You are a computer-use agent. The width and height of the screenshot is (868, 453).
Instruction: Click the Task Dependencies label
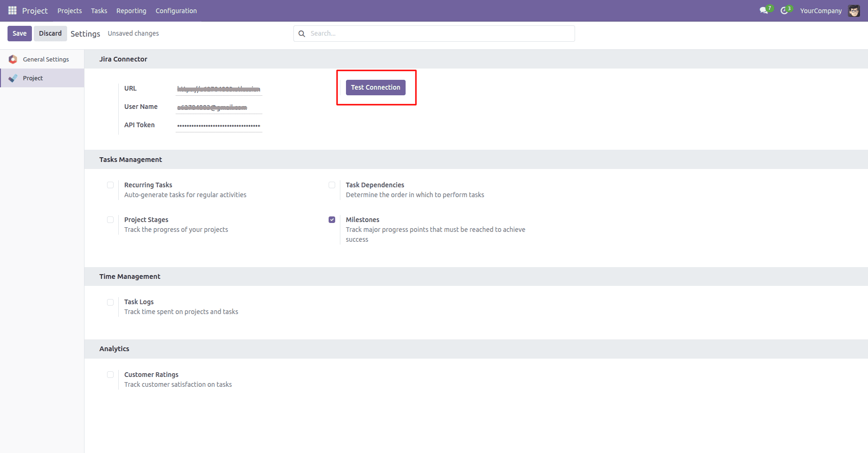coord(375,185)
